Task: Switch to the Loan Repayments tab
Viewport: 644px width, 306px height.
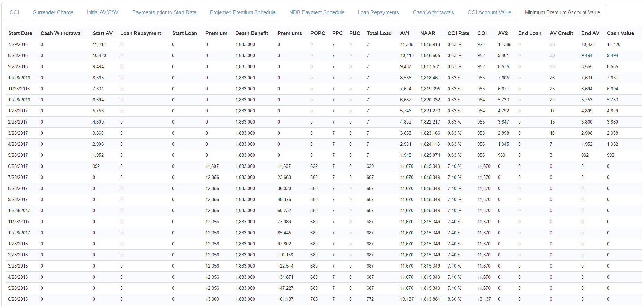Action: (x=378, y=12)
